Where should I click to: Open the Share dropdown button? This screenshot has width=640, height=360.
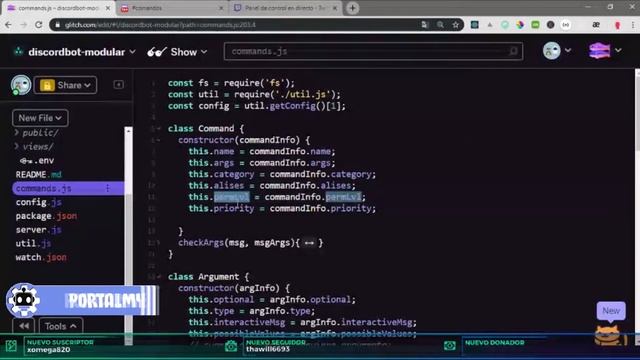pyautogui.click(x=65, y=85)
